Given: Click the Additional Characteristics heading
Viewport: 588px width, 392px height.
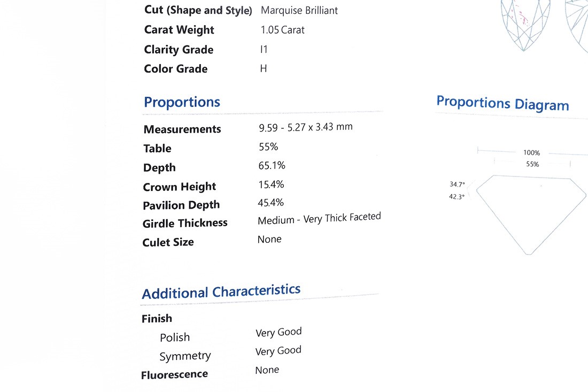Looking at the screenshot, I should click(221, 291).
